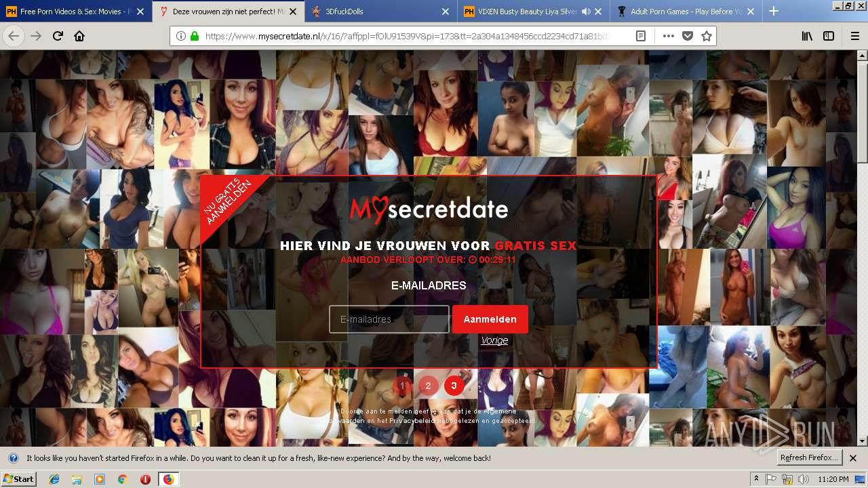Select step 3 circle indicator
Viewport: 868px width, 488px height.
[x=454, y=386]
